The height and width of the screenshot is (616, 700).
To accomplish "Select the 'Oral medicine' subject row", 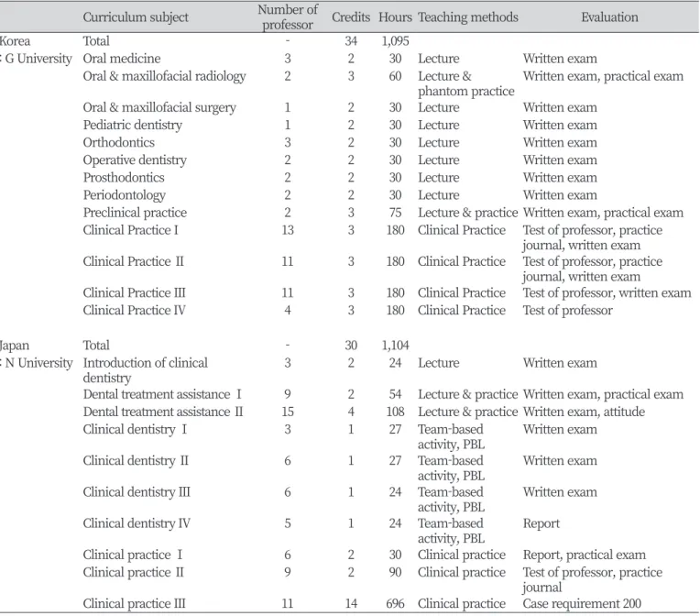I will click(x=122, y=59).
